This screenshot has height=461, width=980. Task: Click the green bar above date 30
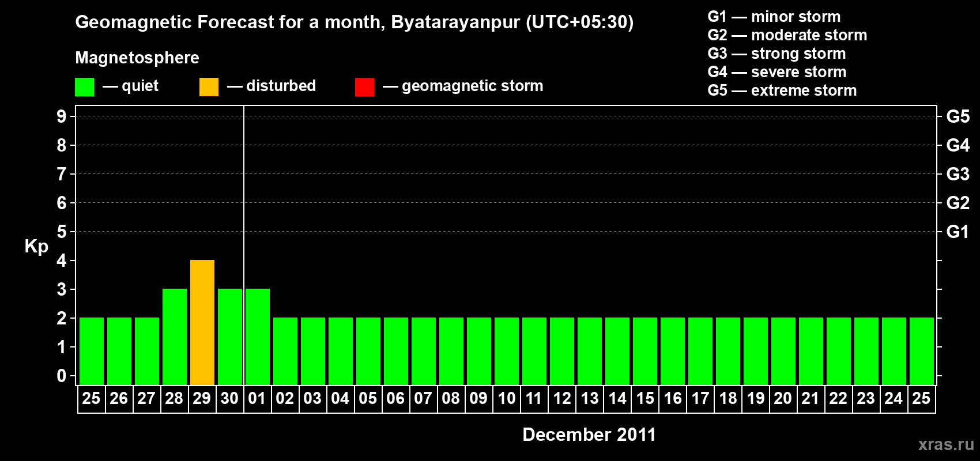click(230, 337)
